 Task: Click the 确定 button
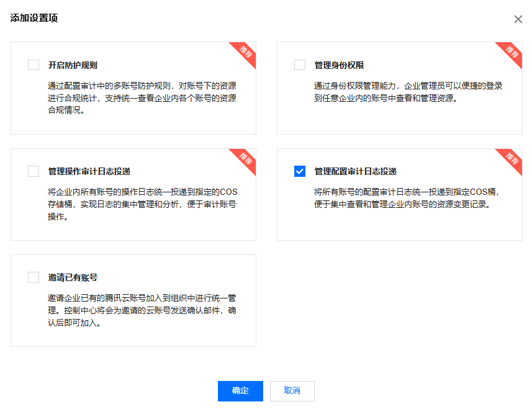[x=241, y=391]
